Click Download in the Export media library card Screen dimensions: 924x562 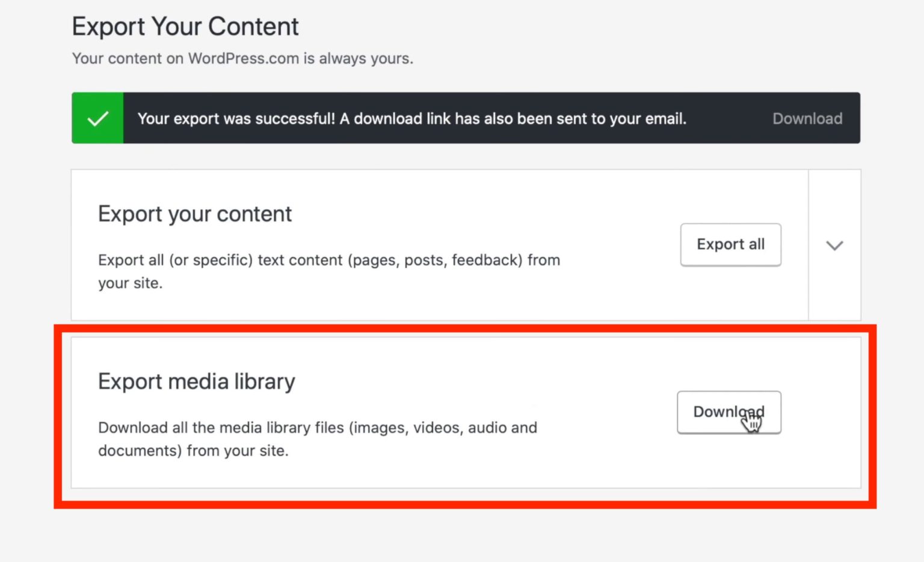pyautogui.click(x=728, y=412)
